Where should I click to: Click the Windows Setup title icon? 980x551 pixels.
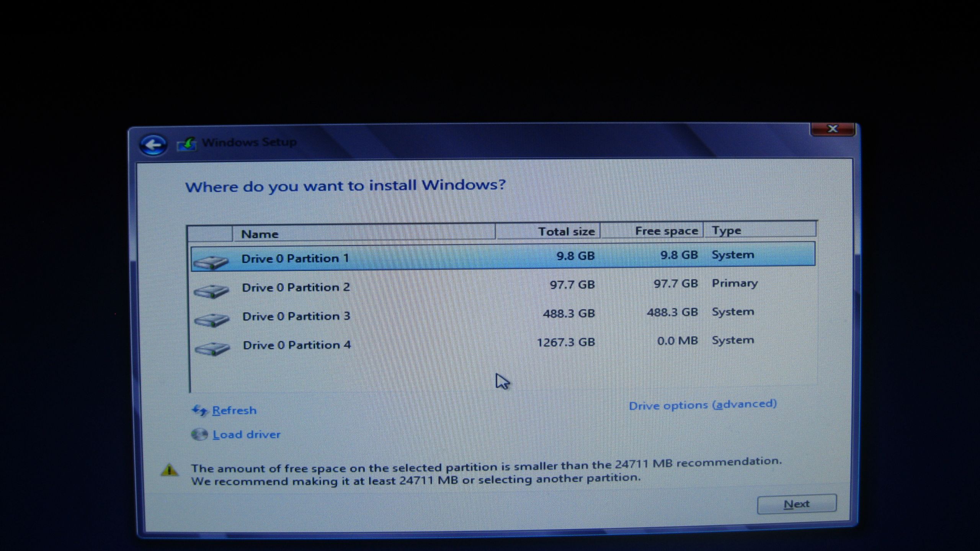click(x=187, y=144)
